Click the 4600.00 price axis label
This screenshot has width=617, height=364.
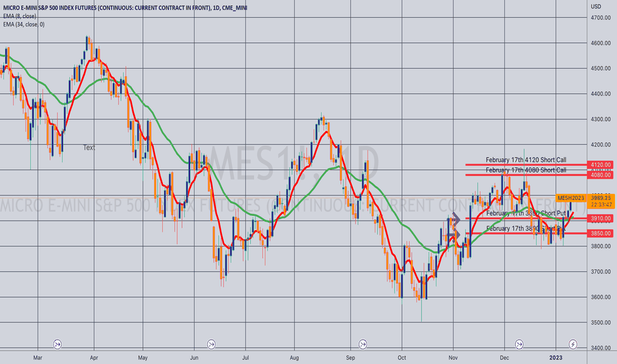[x=600, y=43]
